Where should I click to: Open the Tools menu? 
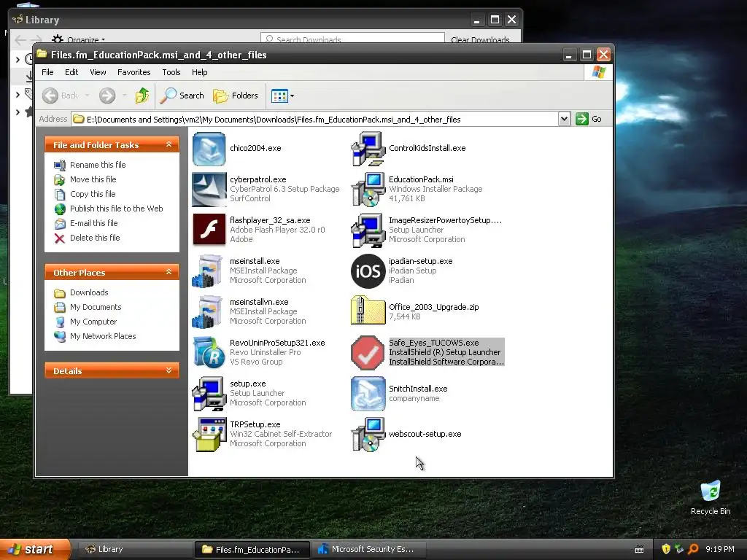click(171, 72)
